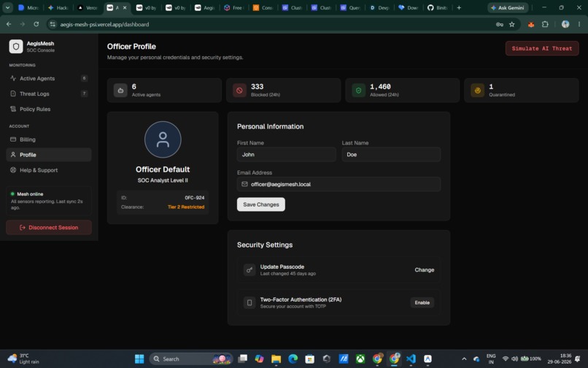The height and width of the screenshot is (368, 588).
Task: Open a new browser tab
Action: [x=459, y=7]
